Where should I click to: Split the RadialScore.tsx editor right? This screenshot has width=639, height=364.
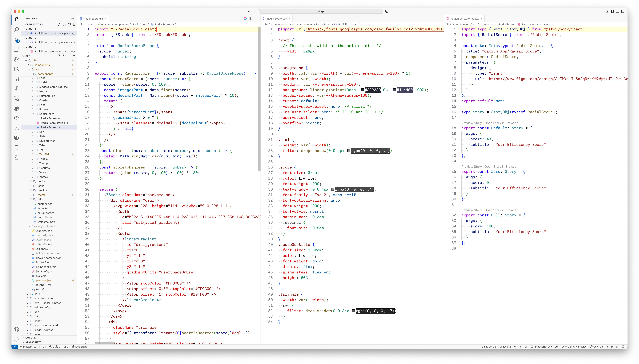(x=250, y=19)
